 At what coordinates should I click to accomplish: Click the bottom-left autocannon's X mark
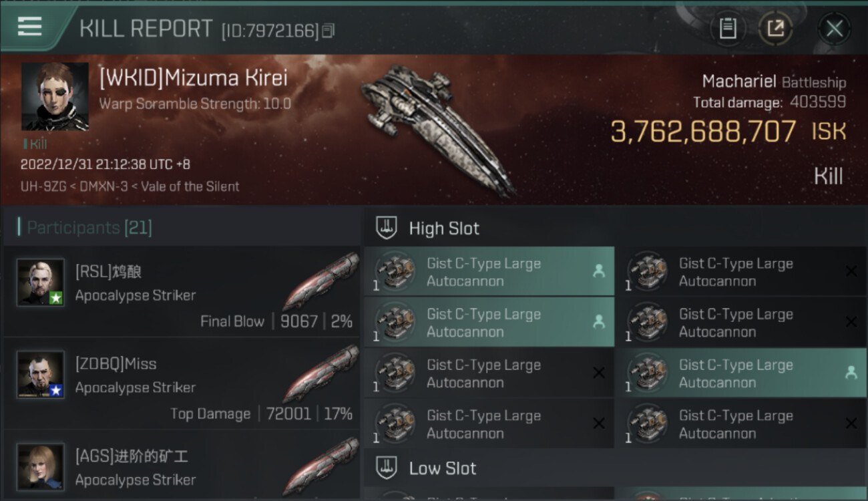pyautogui.click(x=598, y=423)
